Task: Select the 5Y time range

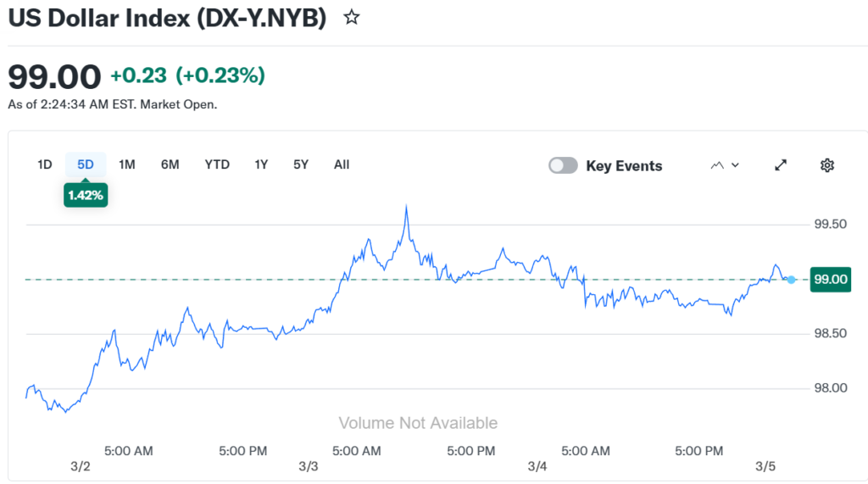Action: (x=301, y=164)
